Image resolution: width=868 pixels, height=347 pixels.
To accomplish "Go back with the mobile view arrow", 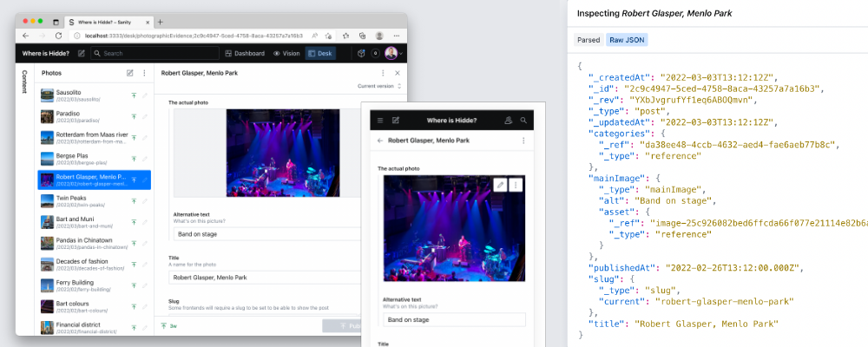I will click(x=380, y=141).
